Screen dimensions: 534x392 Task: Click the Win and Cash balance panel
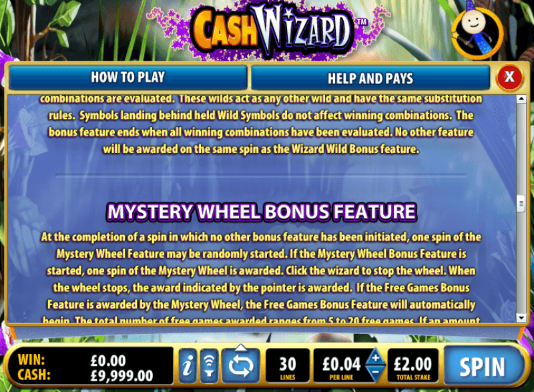(89, 367)
